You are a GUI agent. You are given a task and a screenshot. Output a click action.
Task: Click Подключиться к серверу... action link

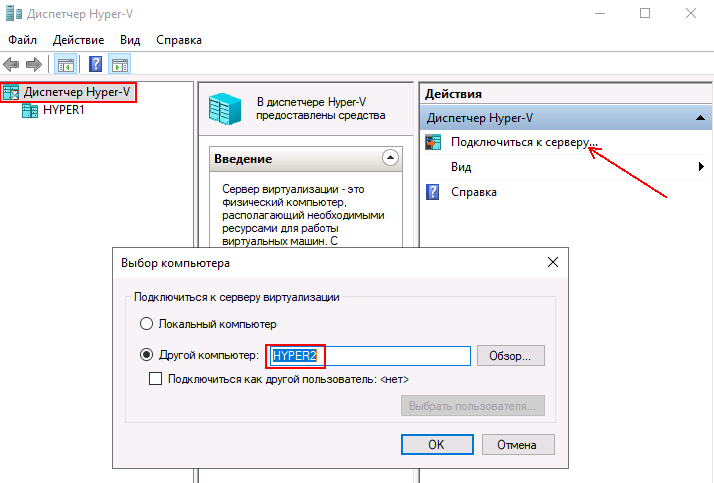[524, 142]
